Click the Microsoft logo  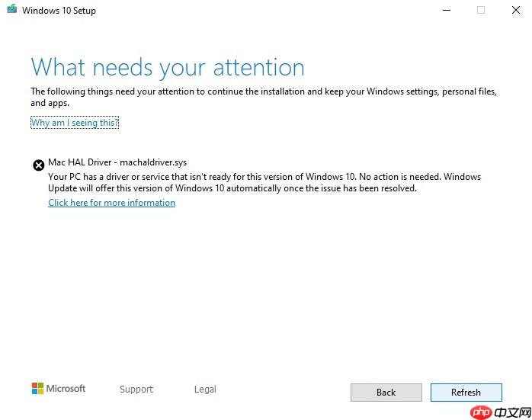point(59,389)
